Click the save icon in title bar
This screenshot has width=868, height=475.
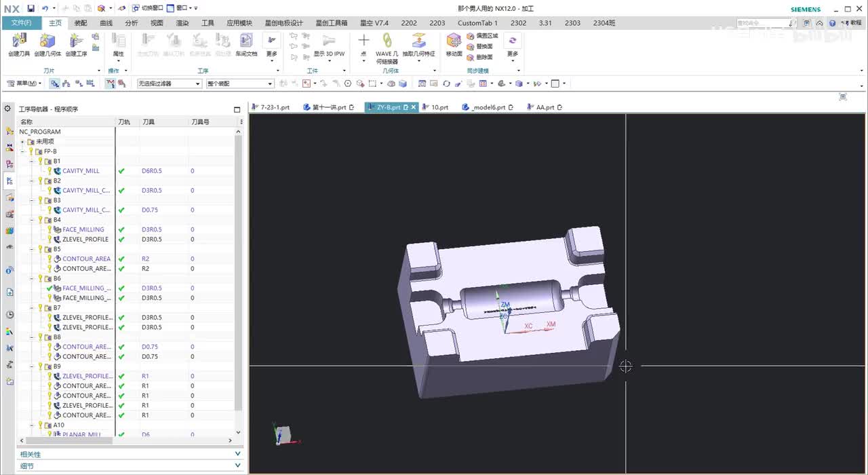(31, 8)
